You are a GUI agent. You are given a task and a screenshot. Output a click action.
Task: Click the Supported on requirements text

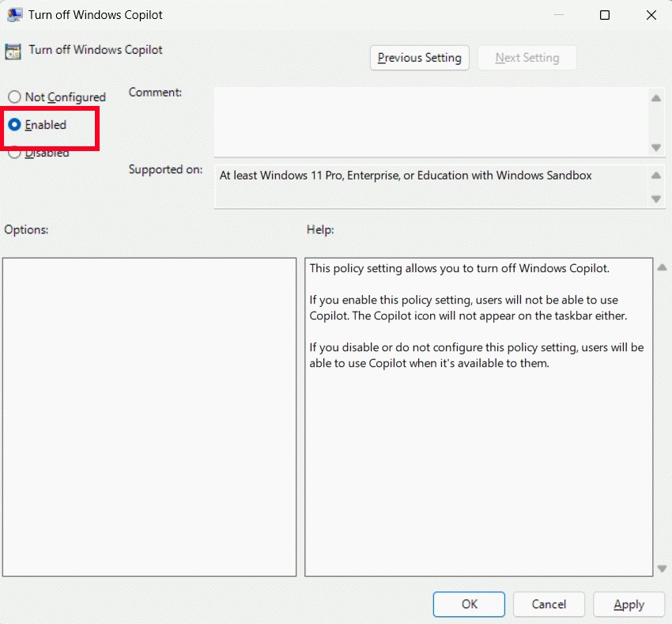406,176
